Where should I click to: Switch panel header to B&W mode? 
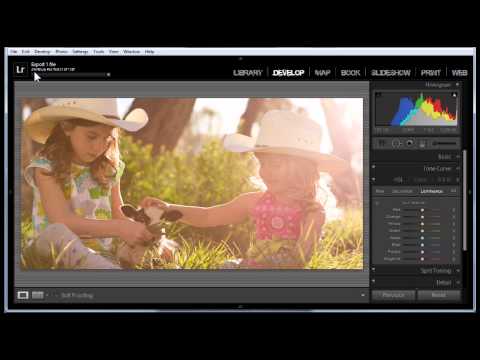tap(444, 180)
